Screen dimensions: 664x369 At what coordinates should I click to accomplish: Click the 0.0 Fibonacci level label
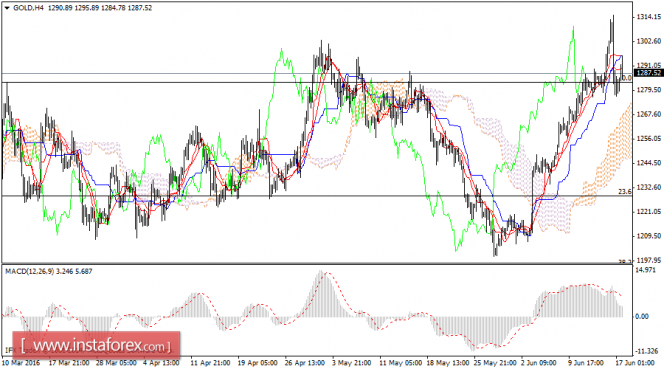[626, 78]
